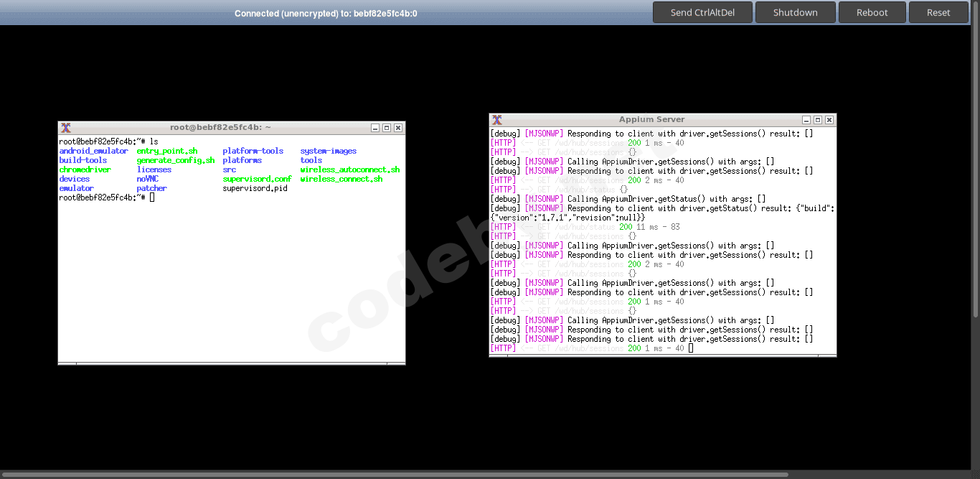Click the tools directory name
The width and height of the screenshot is (980, 479).
[311, 160]
